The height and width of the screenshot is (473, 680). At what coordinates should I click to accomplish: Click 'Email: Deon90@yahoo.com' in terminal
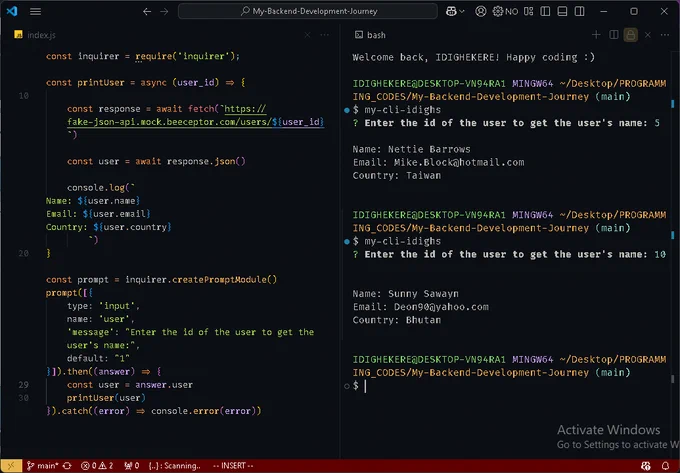coord(420,307)
